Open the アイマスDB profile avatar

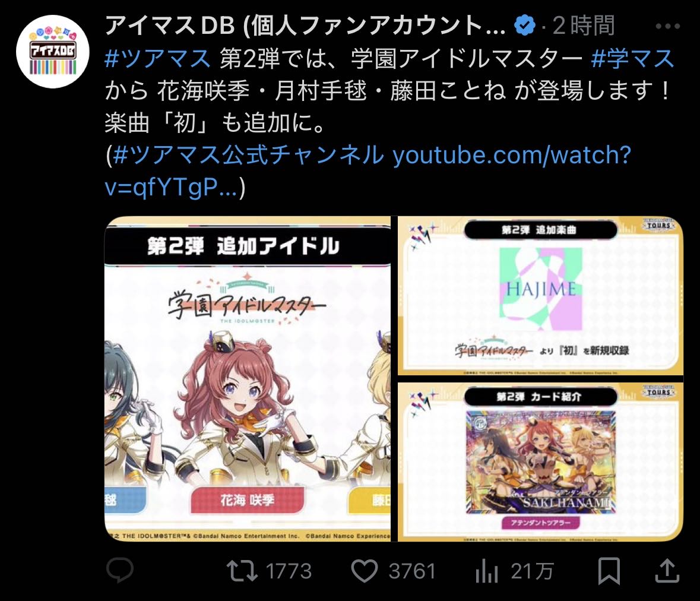pyautogui.click(x=53, y=52)
